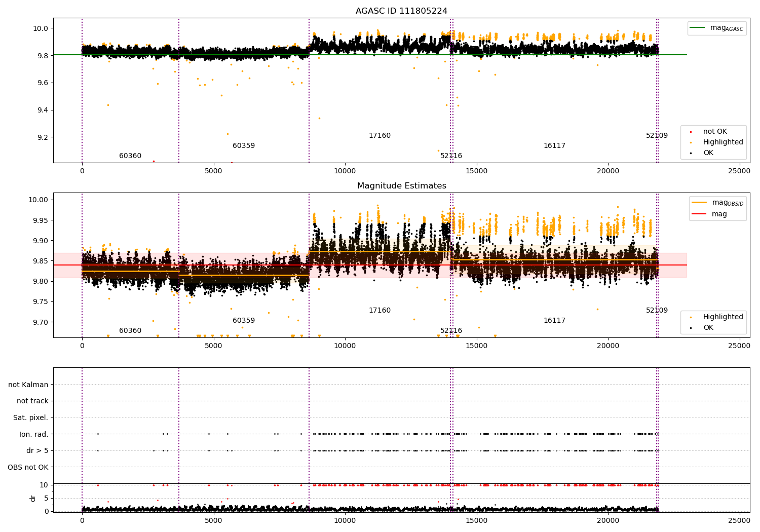Click OBSID label 60359 in middle plot
The image size is (760, 532).
click(x=244, y=321)
